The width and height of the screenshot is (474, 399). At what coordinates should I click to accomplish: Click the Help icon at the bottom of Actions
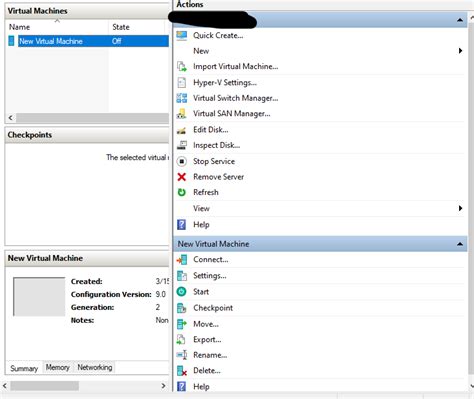(x=182, y=387)
